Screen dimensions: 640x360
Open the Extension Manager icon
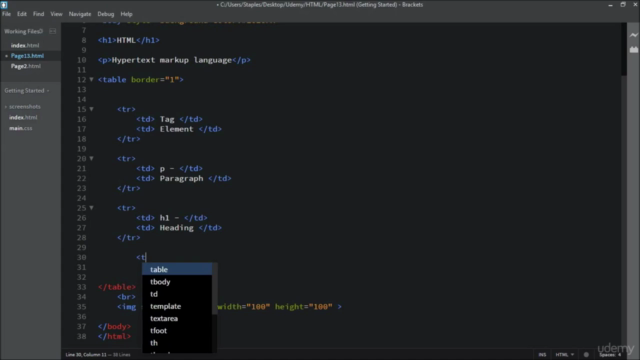[633, 49]
